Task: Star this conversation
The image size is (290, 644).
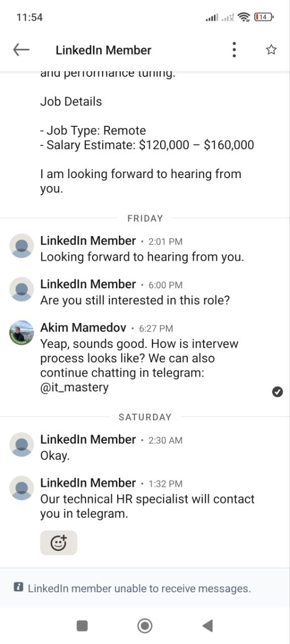Action: [x=271, y=49]
